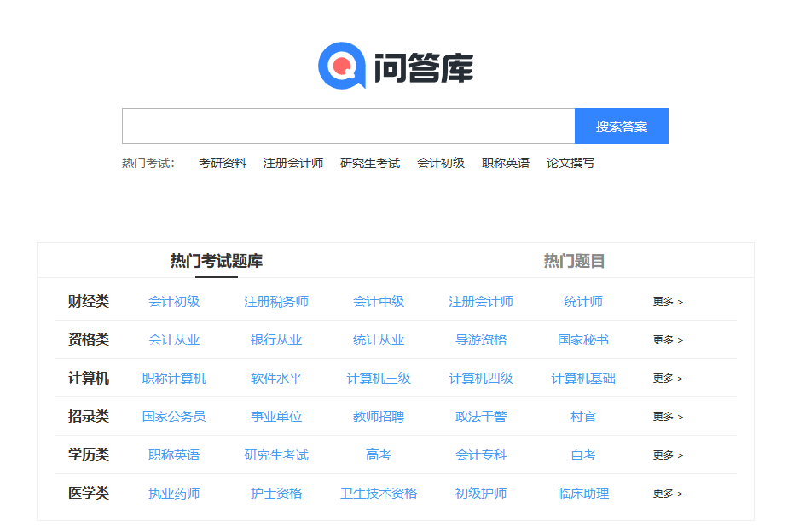Open the 计算机四级 question bank
Viewport: 805px width, 532px height.
(481, 379)
